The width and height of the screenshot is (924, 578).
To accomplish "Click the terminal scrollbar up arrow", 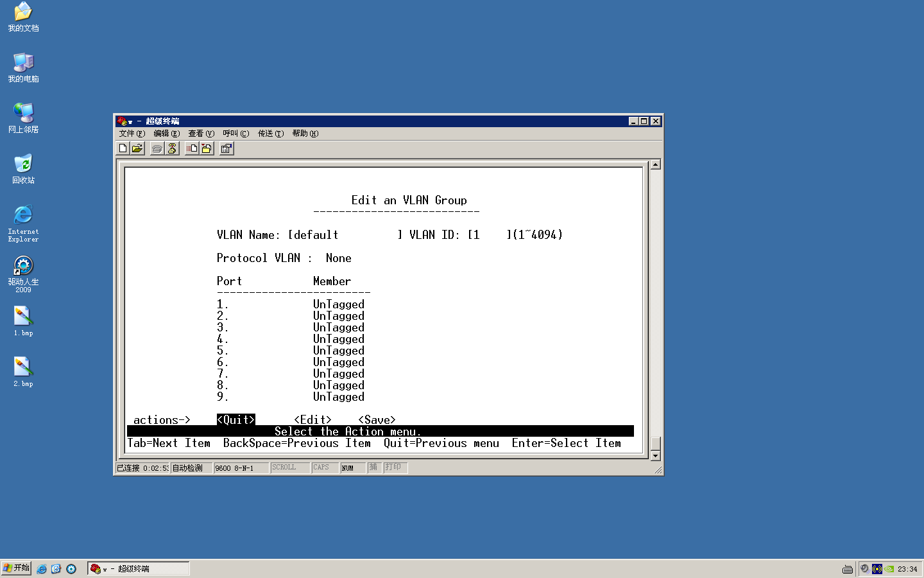I will click(655, 164).
